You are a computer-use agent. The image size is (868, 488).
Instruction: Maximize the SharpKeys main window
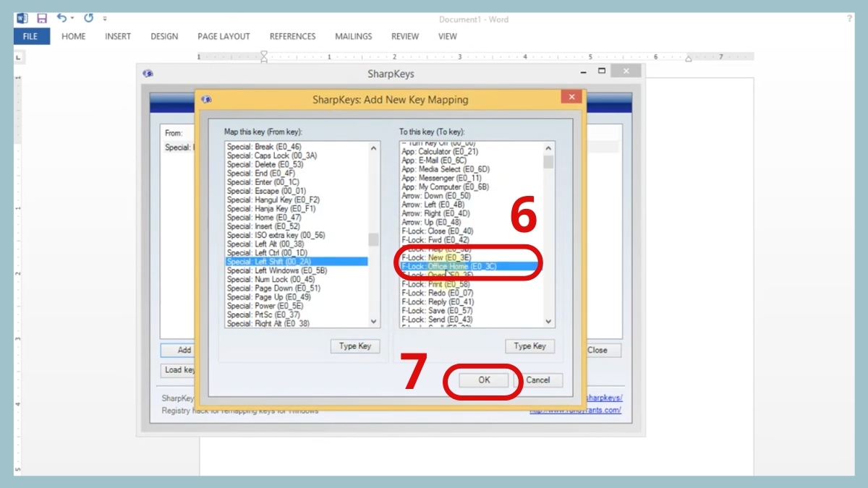click(601, 71)
